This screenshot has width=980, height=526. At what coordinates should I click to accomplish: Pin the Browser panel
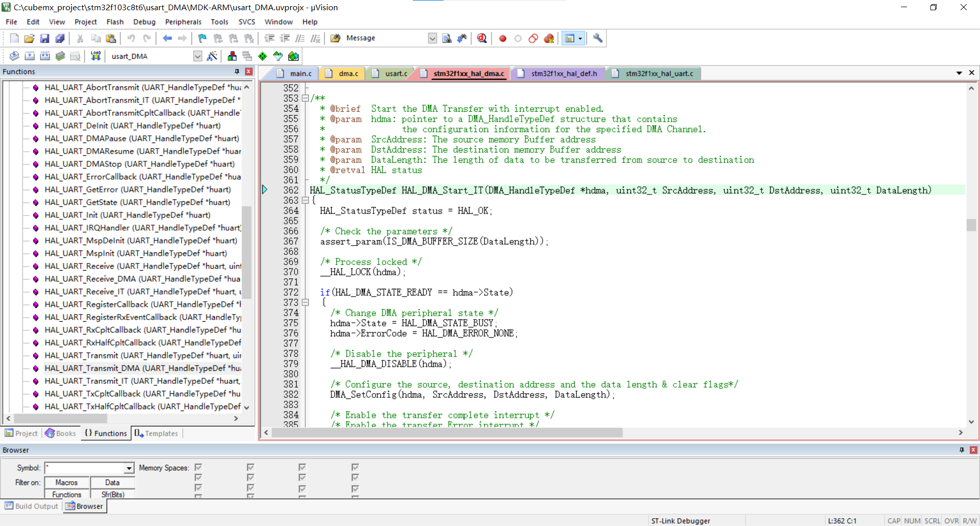pyautogui.click(x=962, y=450)
